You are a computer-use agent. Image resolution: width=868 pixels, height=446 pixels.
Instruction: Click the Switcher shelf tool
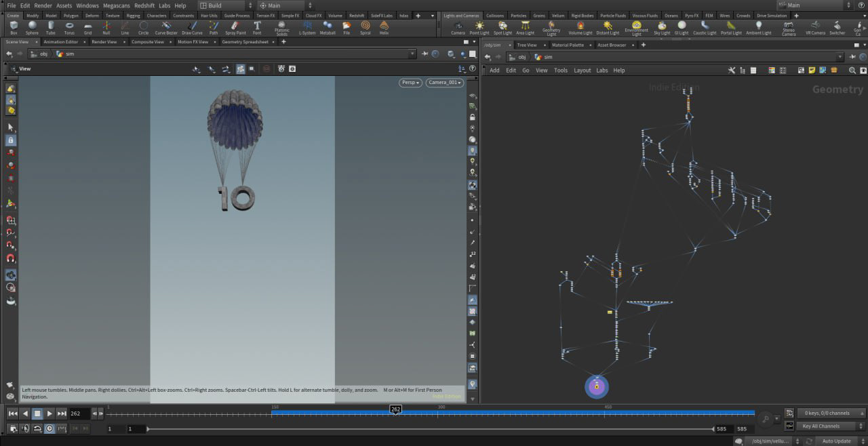pyautogui.click(x=837, y=27)
